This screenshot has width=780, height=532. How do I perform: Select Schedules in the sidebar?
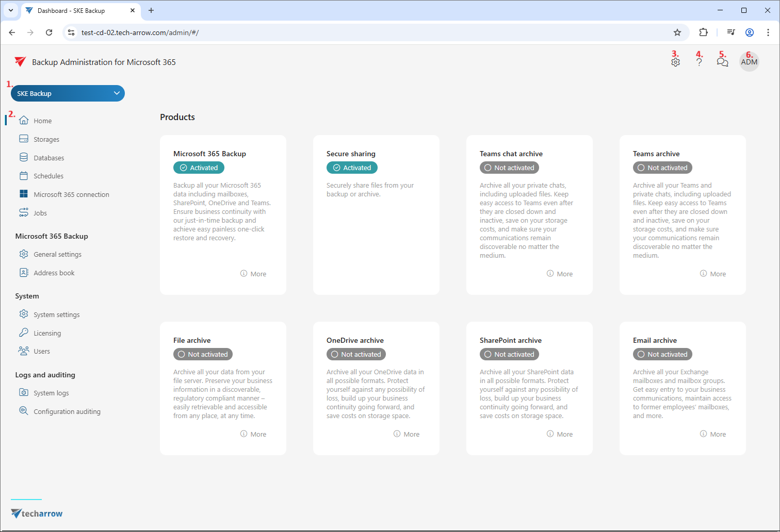pyautogui.click(x=48, y=176)
